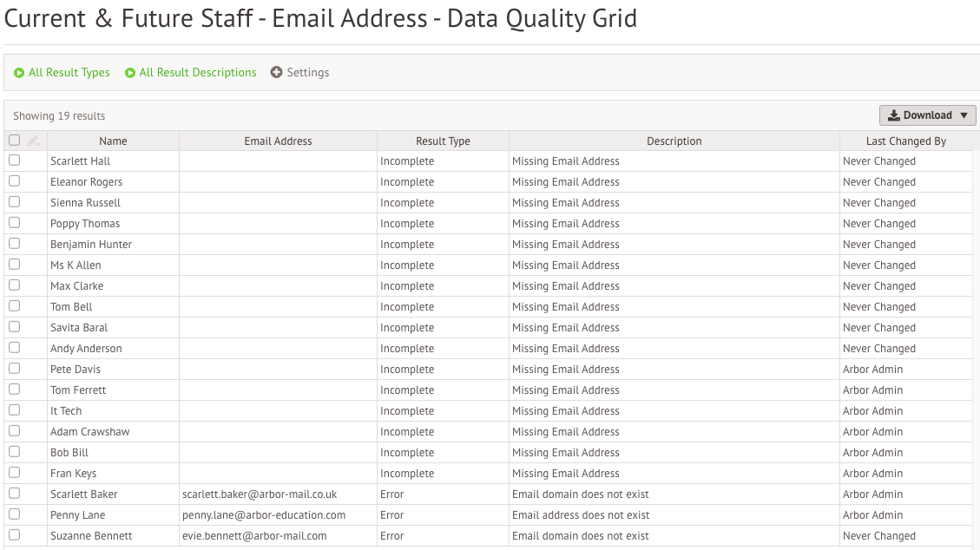Expand the Settings filter option
980x550 pixels.
(x=300, y=72)
